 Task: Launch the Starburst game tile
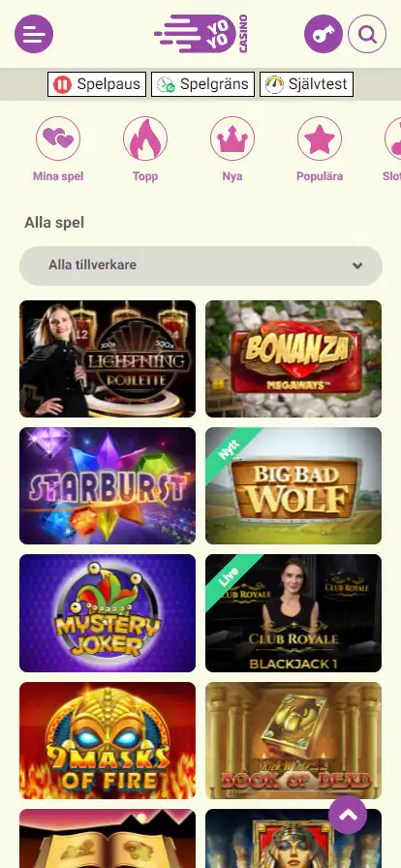pyautogui.click(x=108, y=485)
